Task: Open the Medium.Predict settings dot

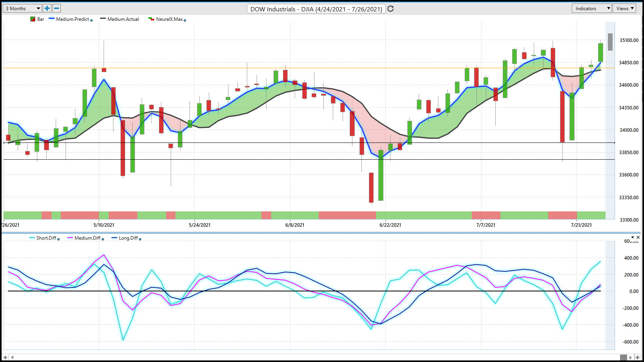Action: coord(91,20)
